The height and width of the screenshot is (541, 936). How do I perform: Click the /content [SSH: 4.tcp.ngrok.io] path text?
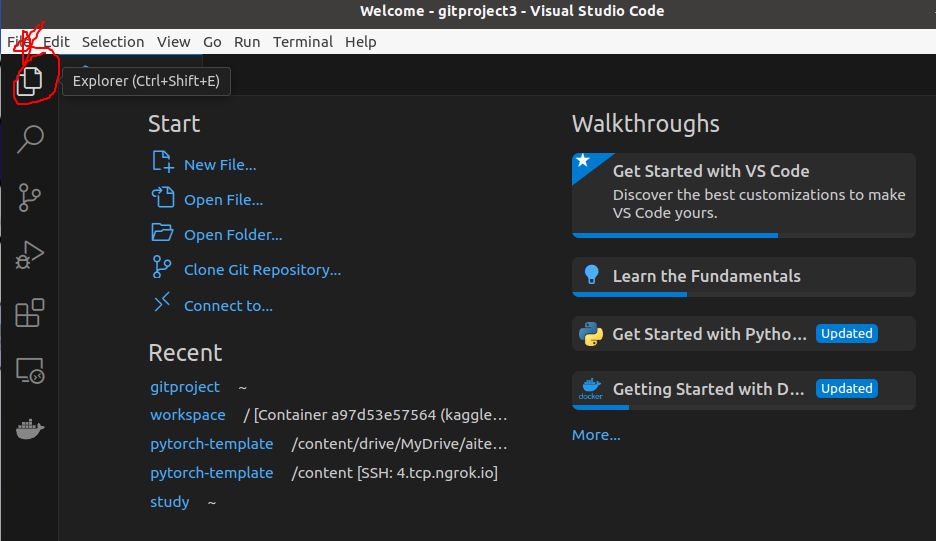(394, 473)
